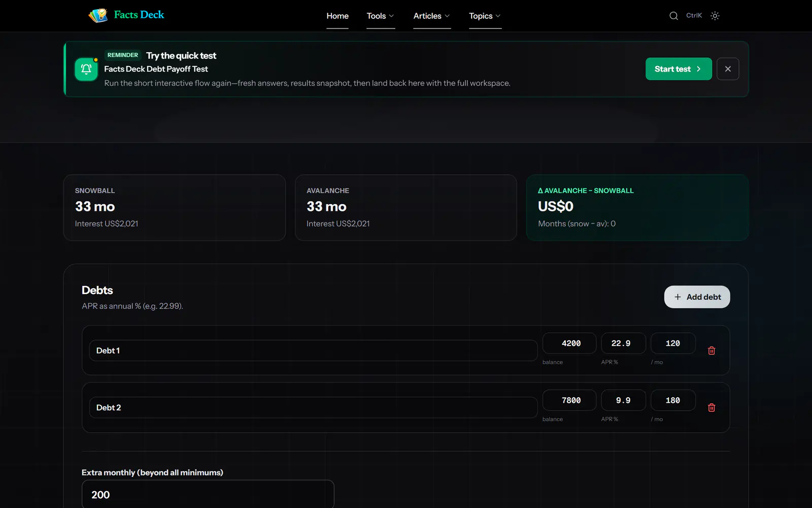
Task: Toggle the light theme sun icon
Action: coord(715,16)
